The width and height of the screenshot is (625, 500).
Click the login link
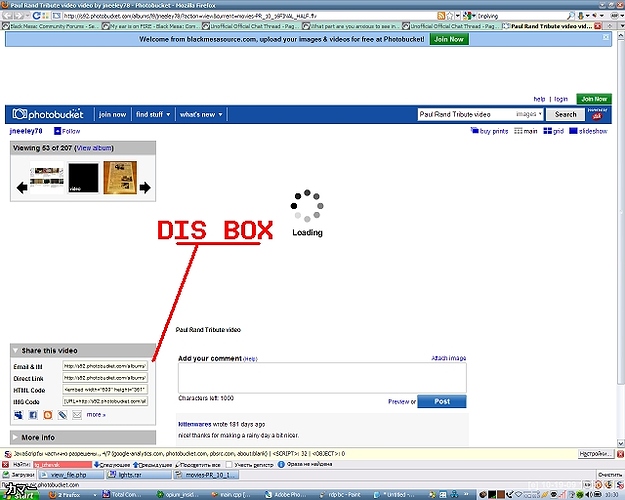coord(561,99)
